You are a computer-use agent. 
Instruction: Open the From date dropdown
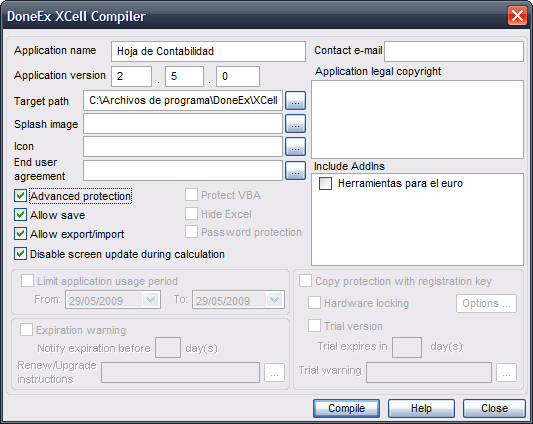click(151, 300)
